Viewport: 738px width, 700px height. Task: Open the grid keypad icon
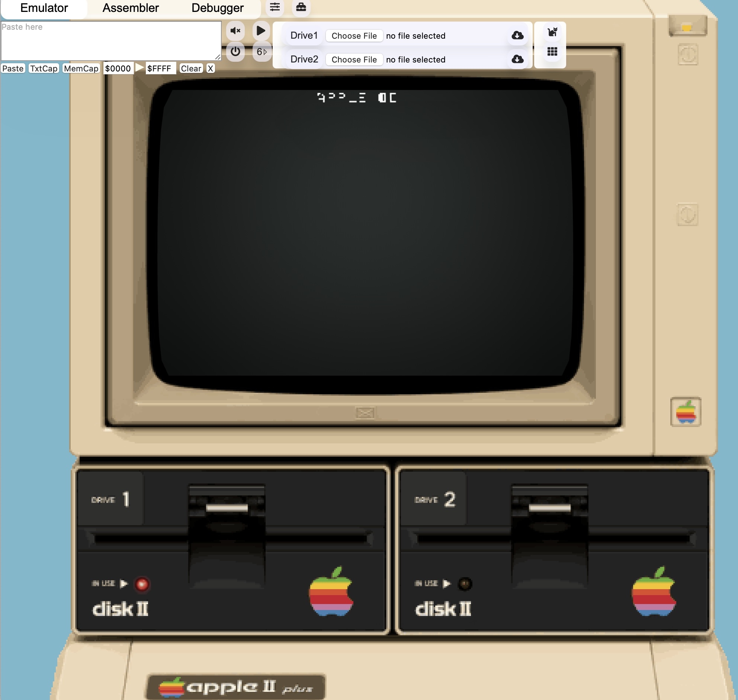(552, 51)
